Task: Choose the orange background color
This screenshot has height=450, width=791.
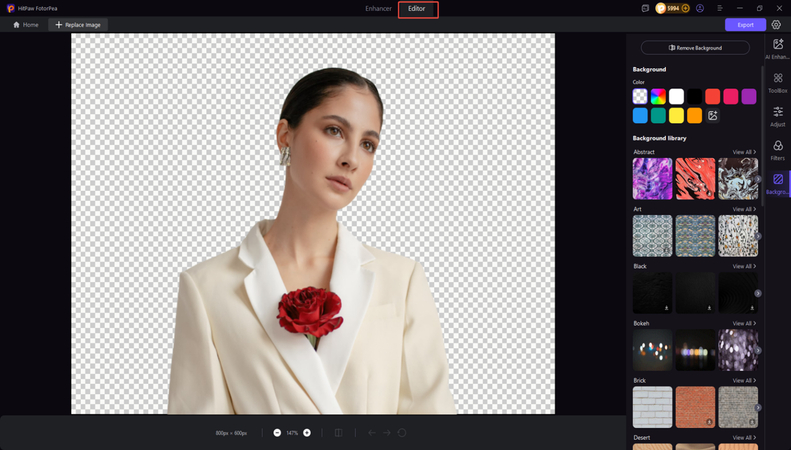Action: pos(694,116)
